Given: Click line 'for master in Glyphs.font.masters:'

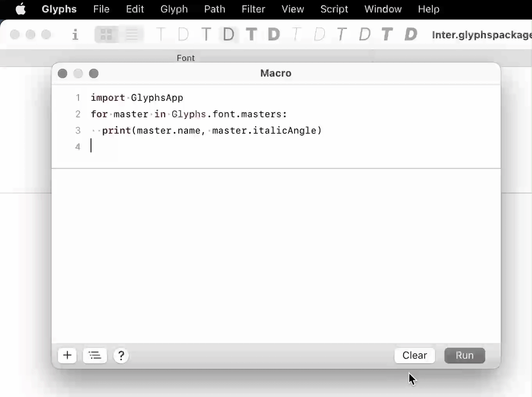Looking at the screenshot, I should click(189, 114).
